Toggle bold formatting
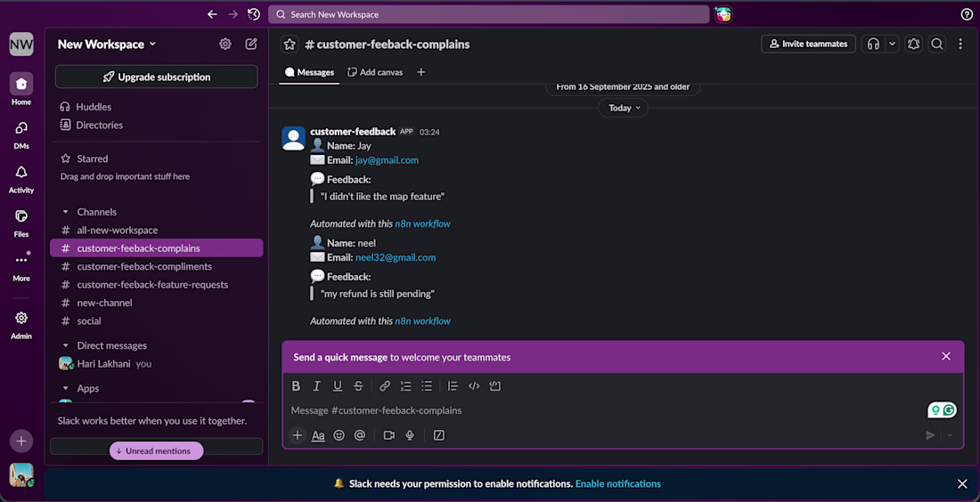This screenshot has height=502, width=980. click(x=297, y=386)
